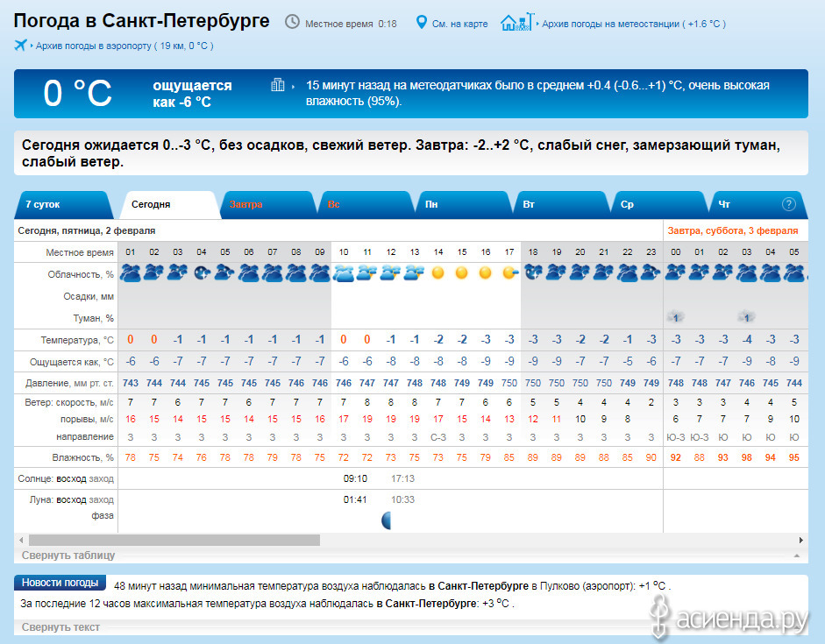Collapse the news text via Свернуть текст

[60, 627]
